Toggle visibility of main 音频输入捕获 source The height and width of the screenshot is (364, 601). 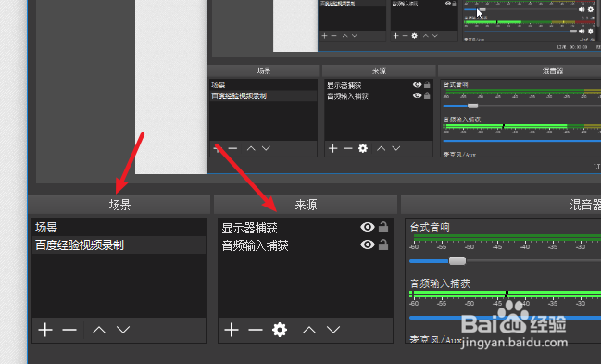coord(368,245)
